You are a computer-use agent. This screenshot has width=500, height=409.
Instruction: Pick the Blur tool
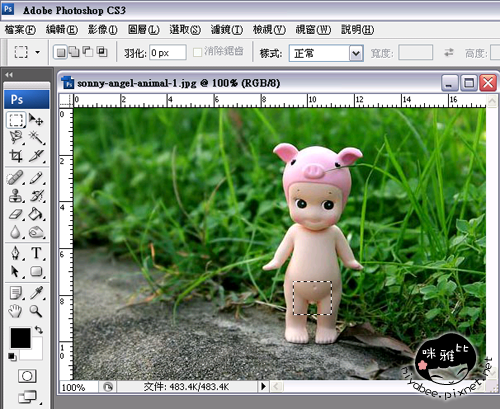15,232
